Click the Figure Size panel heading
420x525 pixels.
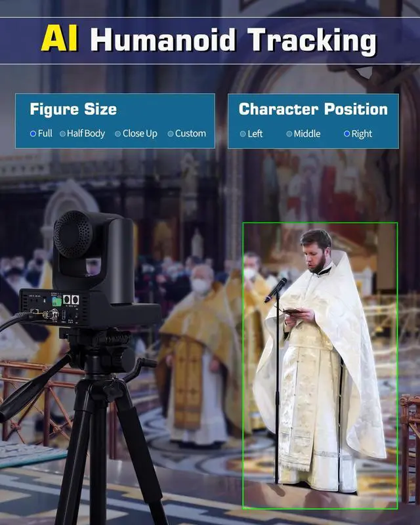pos(73,109)
